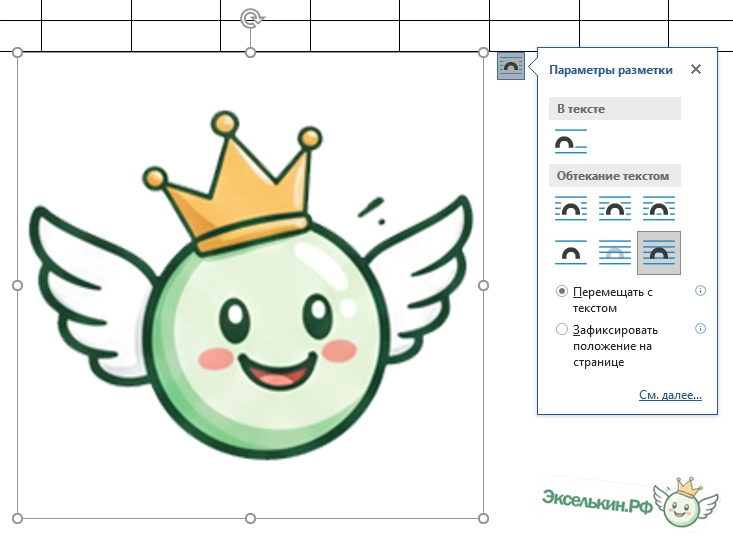
Task: Click the Layout Options button beside the image
Action: (x=511, y=66)
